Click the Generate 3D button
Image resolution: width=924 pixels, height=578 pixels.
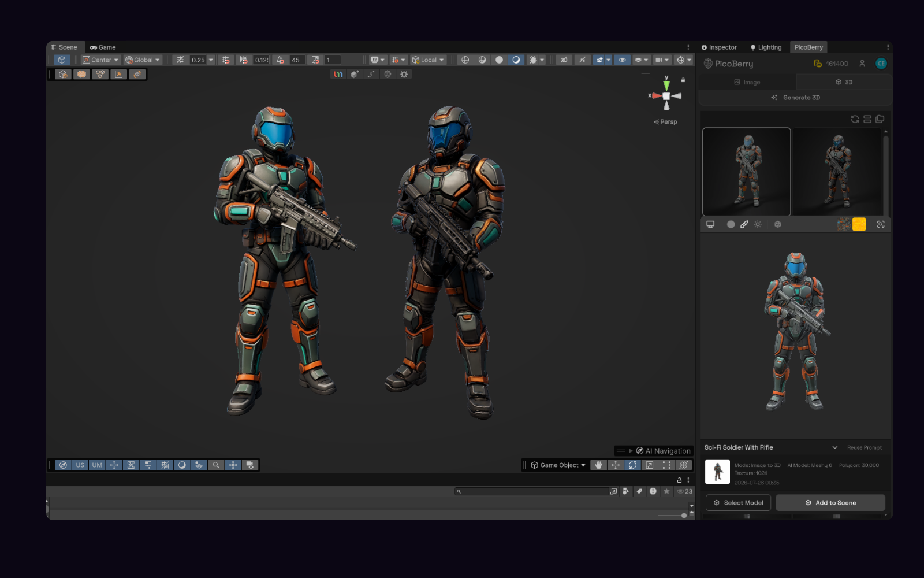[x=795, y=98]
